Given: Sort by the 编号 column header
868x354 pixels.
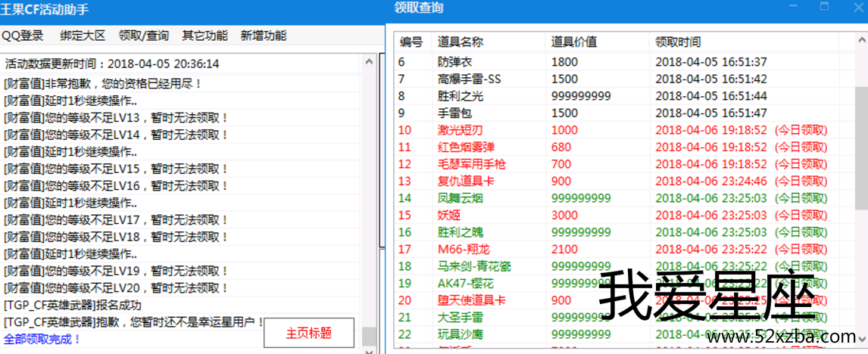Looking at the screenshot, I should (411, 42).
